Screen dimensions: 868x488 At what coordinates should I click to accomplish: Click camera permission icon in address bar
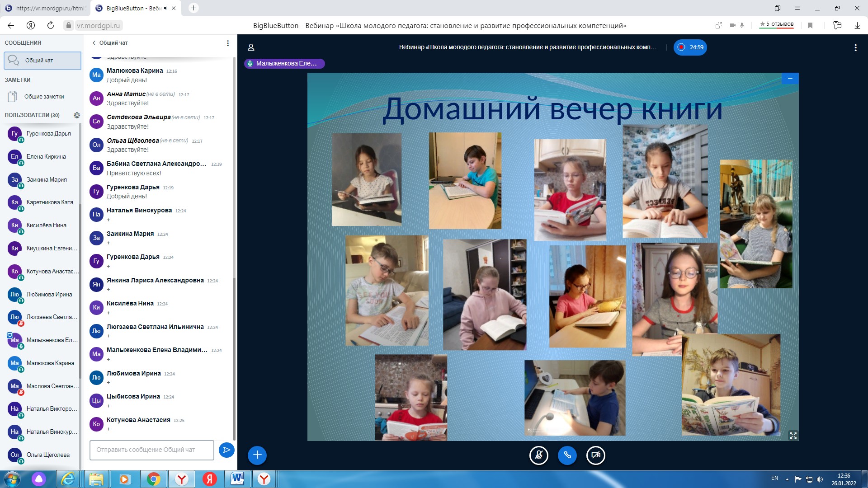coord(732,25)
